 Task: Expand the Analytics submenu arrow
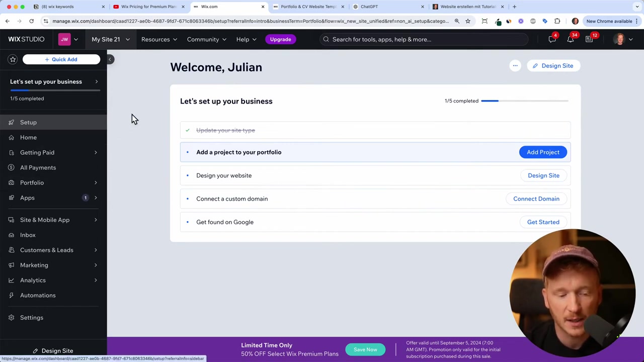tap(96, 280)
